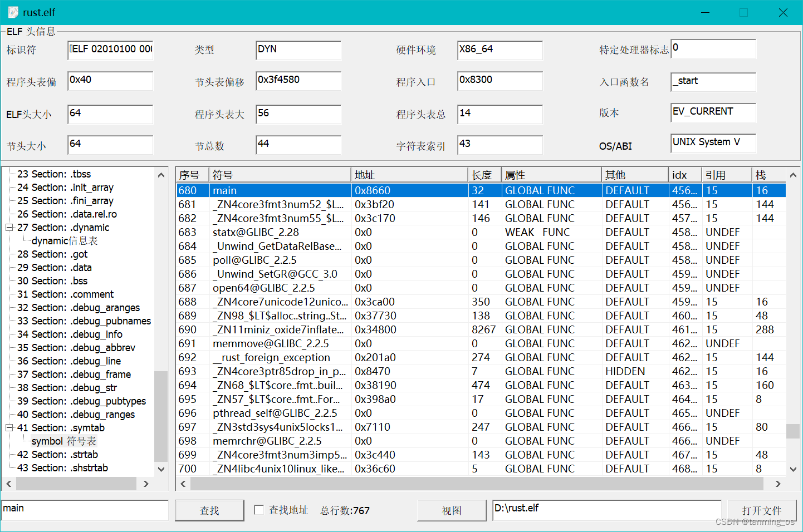Viewport: 803px width, 532px height.
Task: Click the 视图 button
Action: (451, 510)
